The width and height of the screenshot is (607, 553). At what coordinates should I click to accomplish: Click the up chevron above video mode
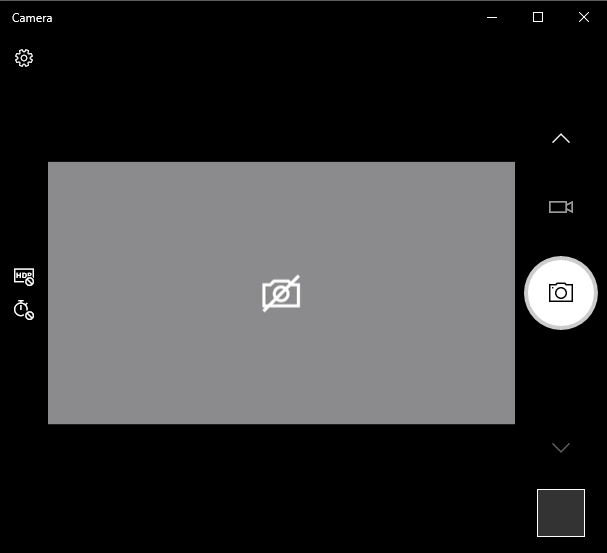coord(560,138)
